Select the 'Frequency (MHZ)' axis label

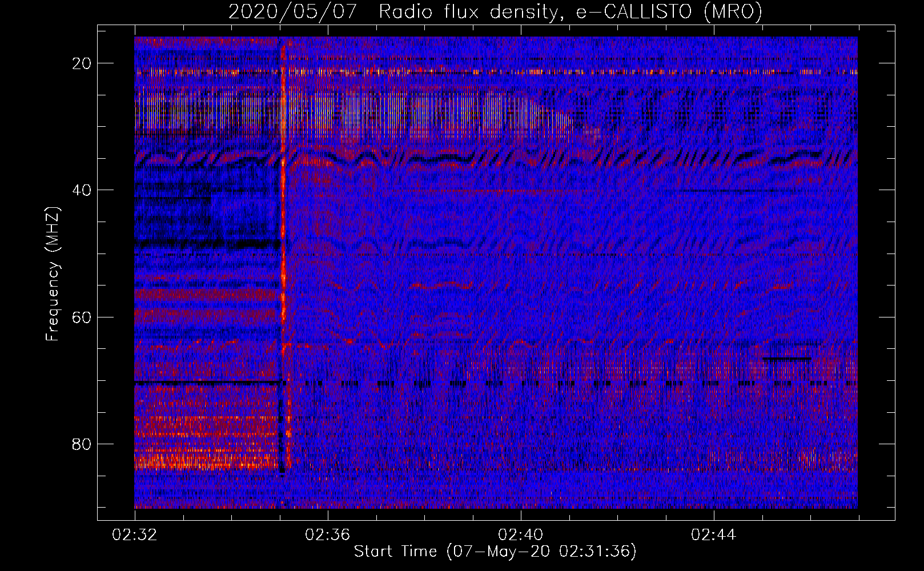[53, 274]
